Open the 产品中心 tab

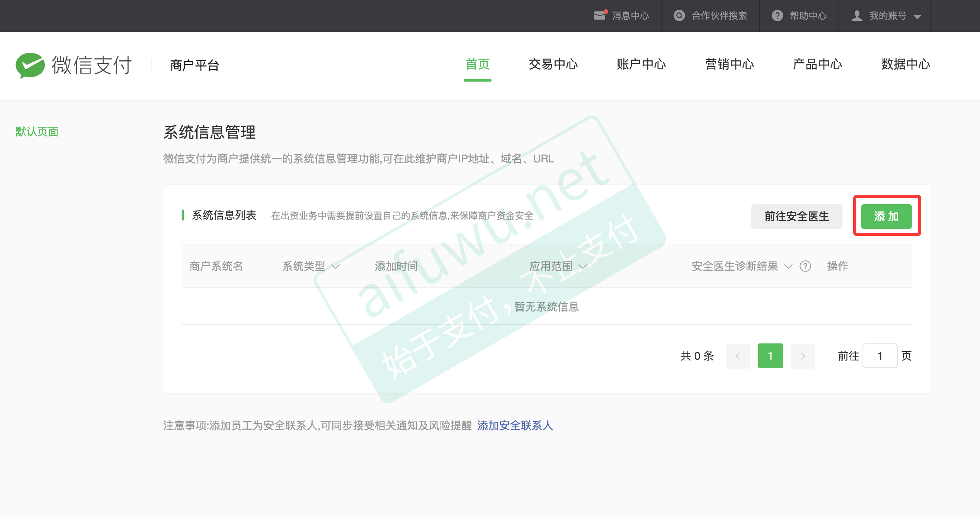tap(817, 64)
